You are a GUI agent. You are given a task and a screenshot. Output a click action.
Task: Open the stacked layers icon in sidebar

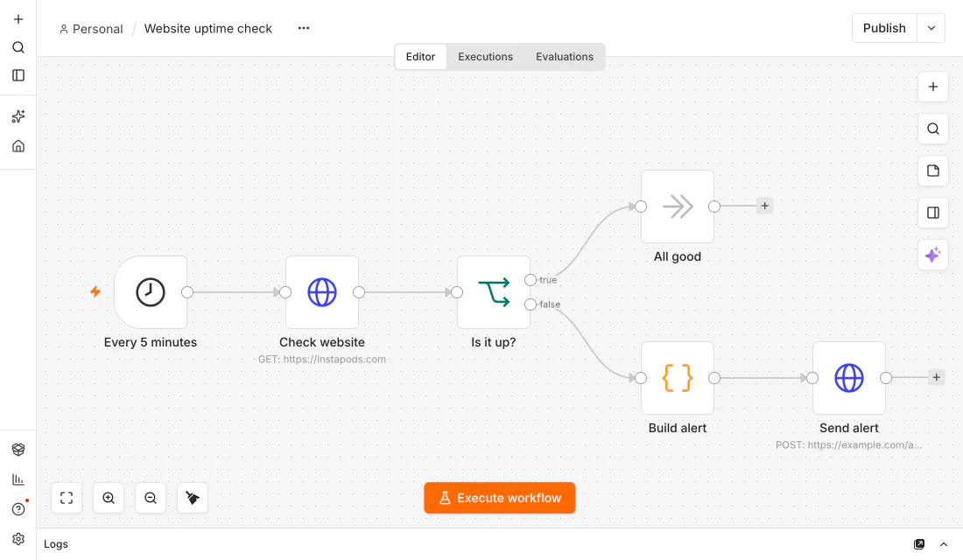click(18, 450)
